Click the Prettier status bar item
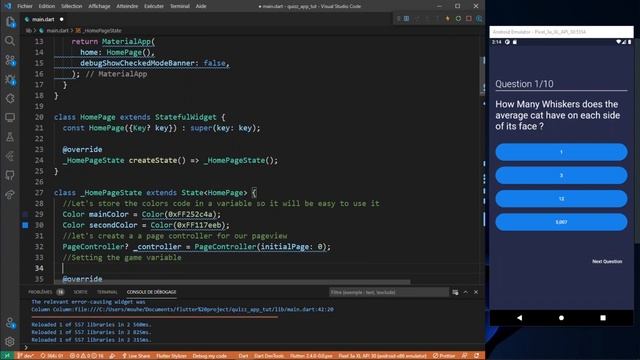Screen dimensions: 640x360 [x=444, y=356]
